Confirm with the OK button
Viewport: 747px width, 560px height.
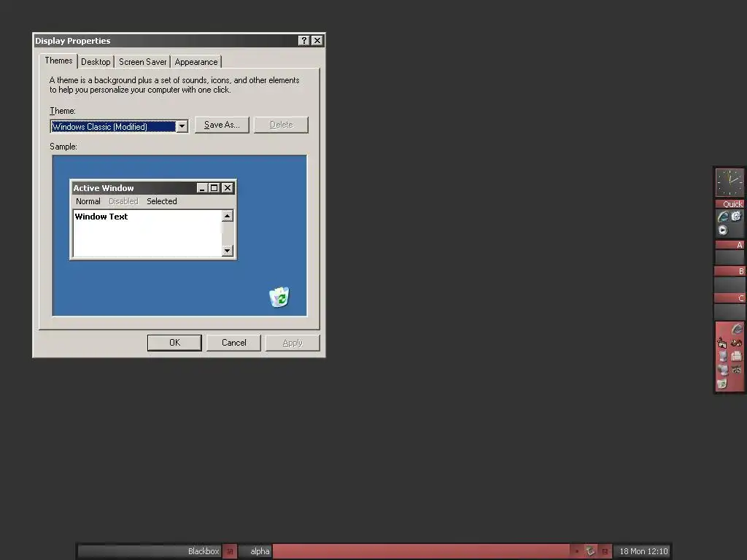pyautogui.click(x=174, y=343)
